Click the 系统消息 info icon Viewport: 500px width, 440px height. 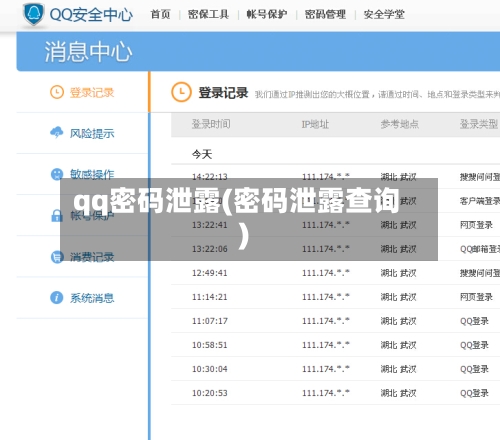coord(57,297)
